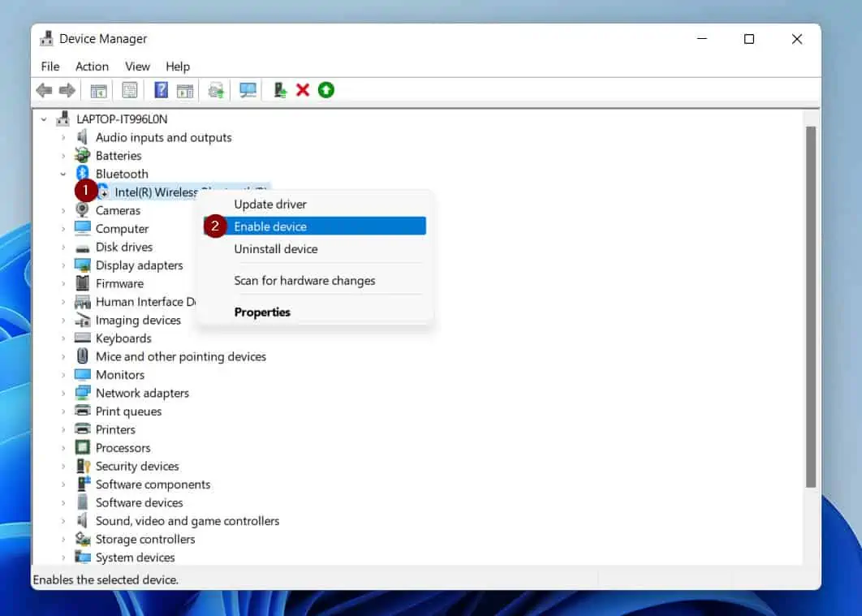
Task: Expand the Sound, video and game controllers node
Action: pos(63,521)
